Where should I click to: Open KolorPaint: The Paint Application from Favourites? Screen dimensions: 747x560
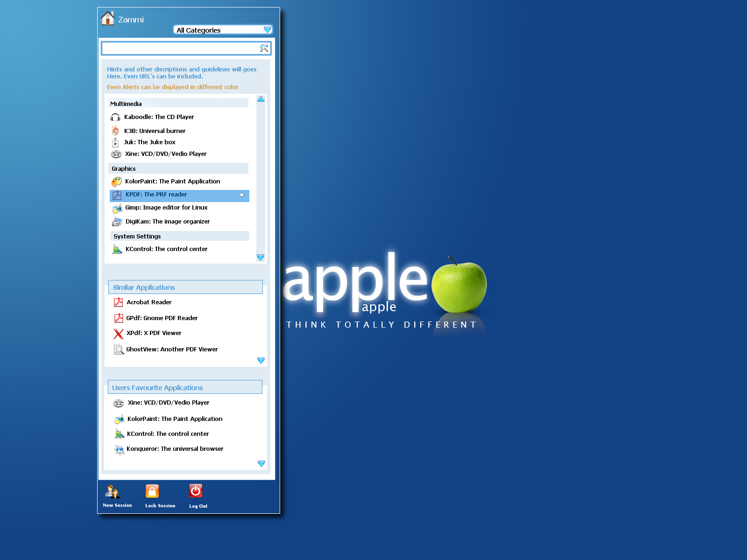(x=175, y=419)
